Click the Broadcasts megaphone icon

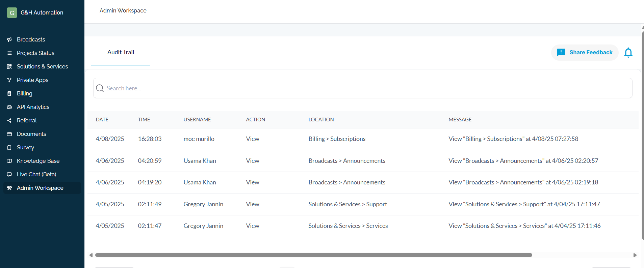click(x=9, y=40)
